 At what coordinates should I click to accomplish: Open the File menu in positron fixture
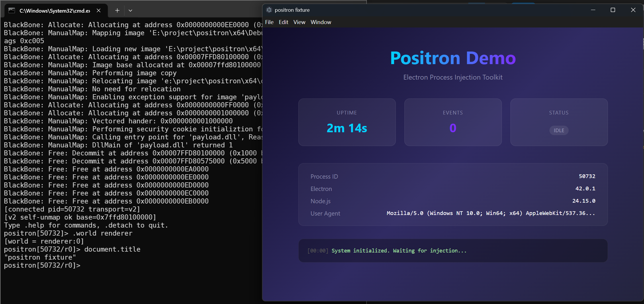pyautogui.click(x=269, y=22)
